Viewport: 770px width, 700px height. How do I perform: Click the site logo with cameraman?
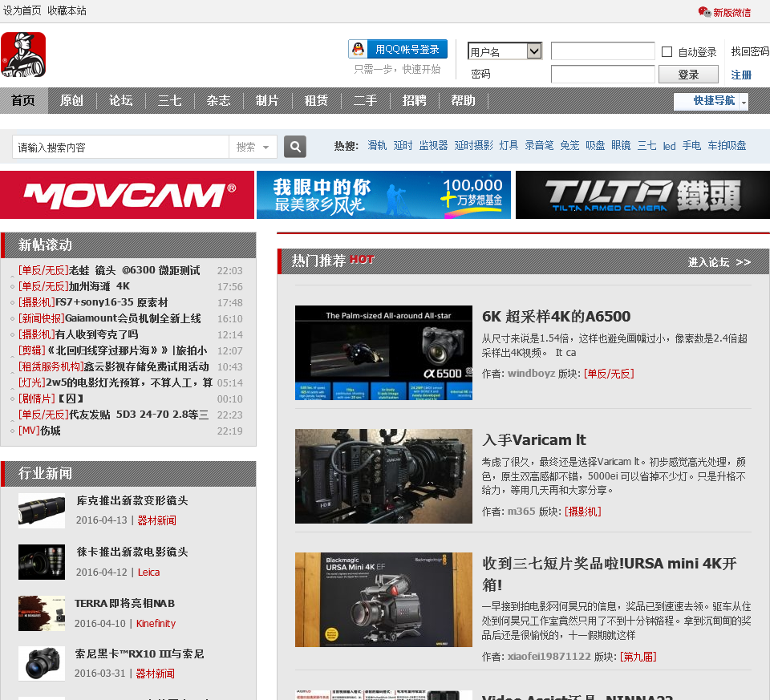23,55
